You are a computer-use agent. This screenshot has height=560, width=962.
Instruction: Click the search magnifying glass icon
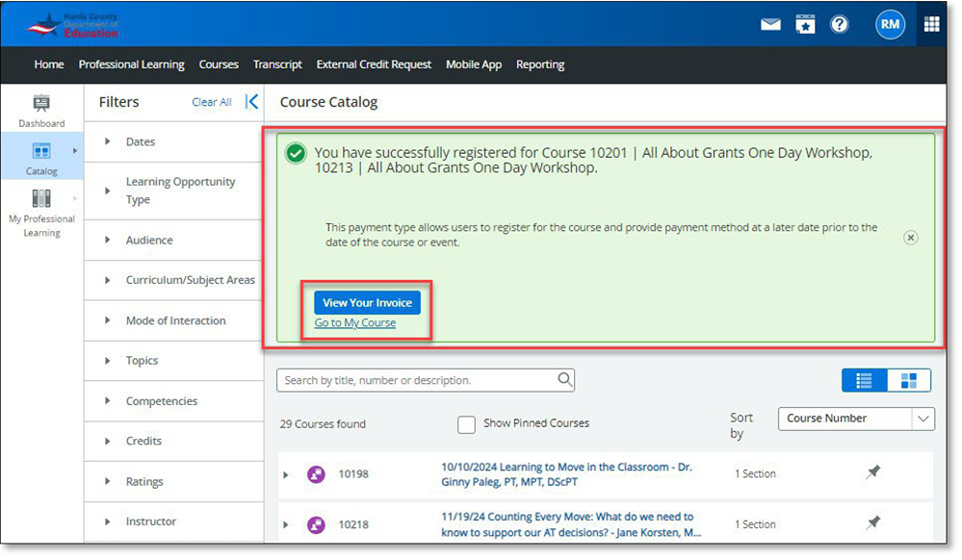pos(564,380)
